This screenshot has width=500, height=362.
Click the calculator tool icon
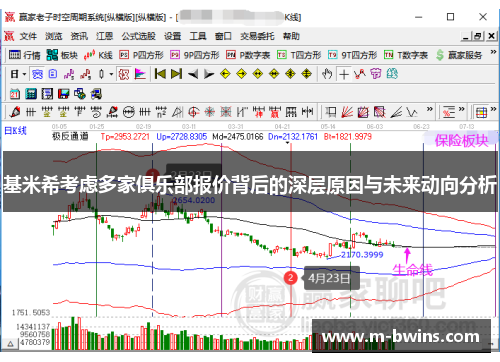pyautogui.click(x=31, y=94)
